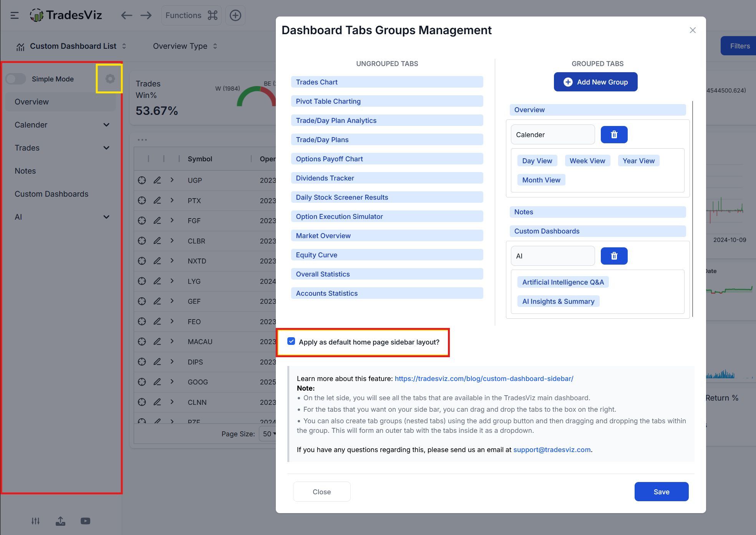Screen dimensions: 756x535
Task: Expand the AI sidebar group
Action: click(106, 217)
